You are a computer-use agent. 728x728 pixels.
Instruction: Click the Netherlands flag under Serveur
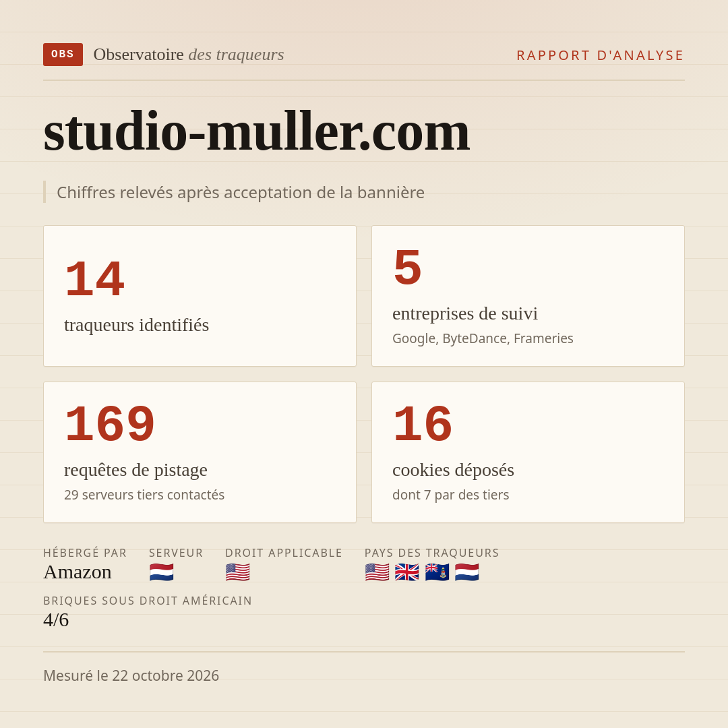(x=162, y=572)
